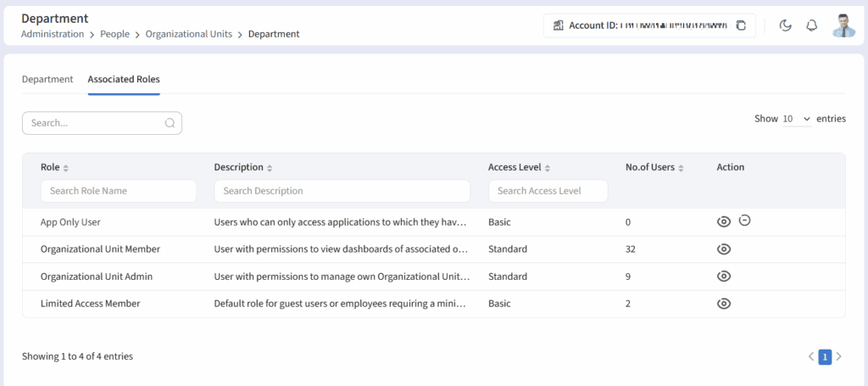Screen dimensions: 868x386
Task: View the App Only User role details
Action: (x=724, y=222)
